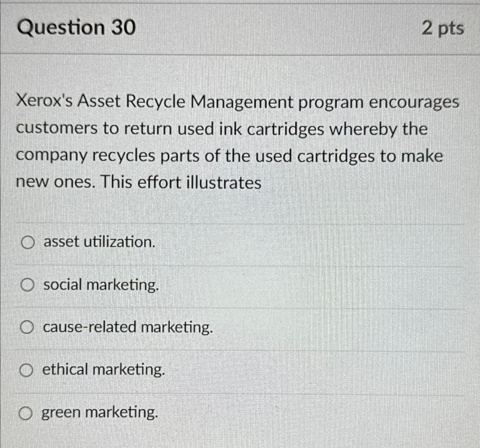Select the ethical marketing radio button
The height and width of the screenshot is (448, 480).
(27, 370)
